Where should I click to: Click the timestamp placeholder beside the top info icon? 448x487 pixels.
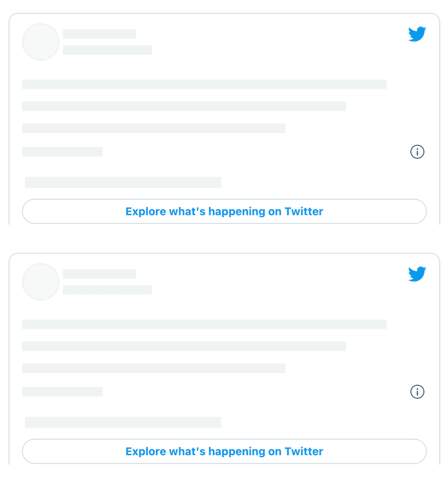click(x=62, y=152)
